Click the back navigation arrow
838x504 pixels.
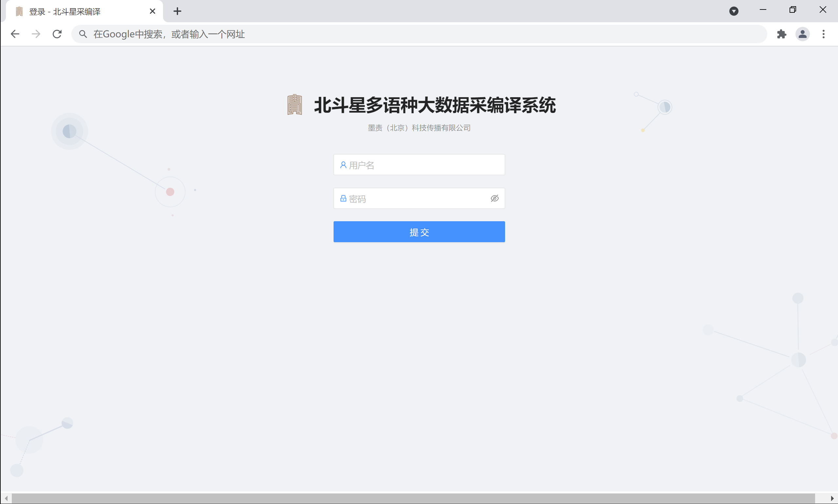tap(15, 34)
